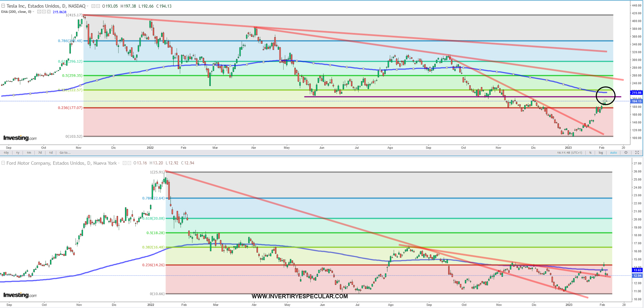This screenshot has height=308, width=644.
Task: Open Tesla Inc series settings gear
Action: [98, 6]
